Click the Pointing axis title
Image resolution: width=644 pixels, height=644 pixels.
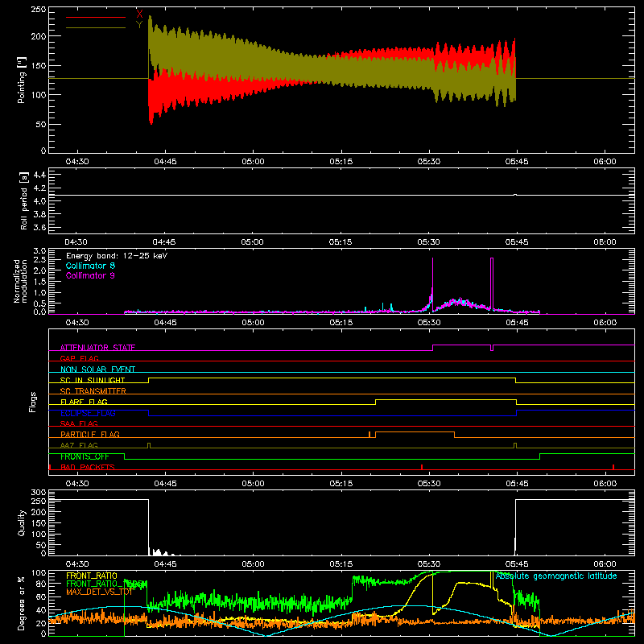(22, 80)
